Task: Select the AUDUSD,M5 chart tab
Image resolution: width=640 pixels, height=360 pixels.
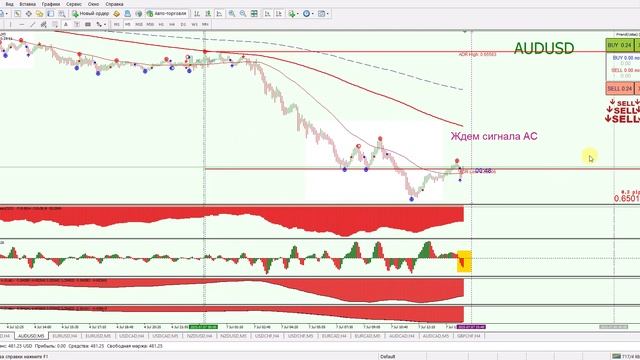Action: coord(31,336)
